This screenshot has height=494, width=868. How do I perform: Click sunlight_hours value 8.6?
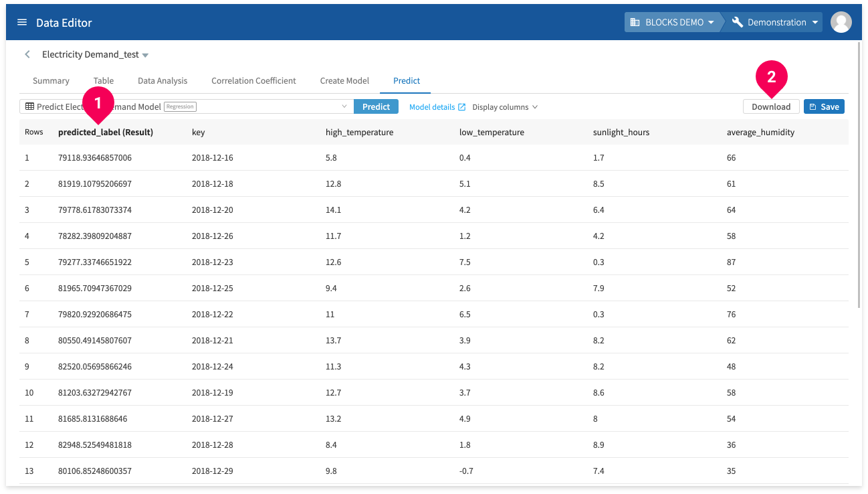599,393
